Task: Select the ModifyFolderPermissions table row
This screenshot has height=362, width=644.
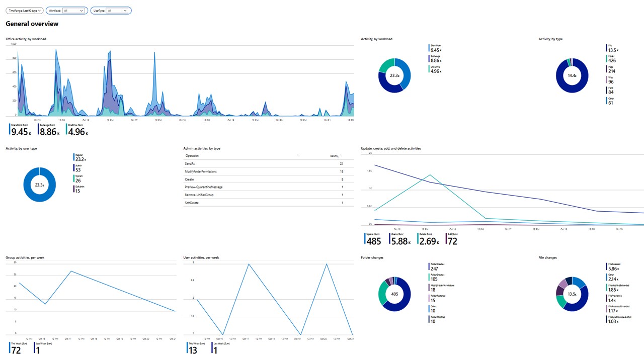Action: pos(265,171)
